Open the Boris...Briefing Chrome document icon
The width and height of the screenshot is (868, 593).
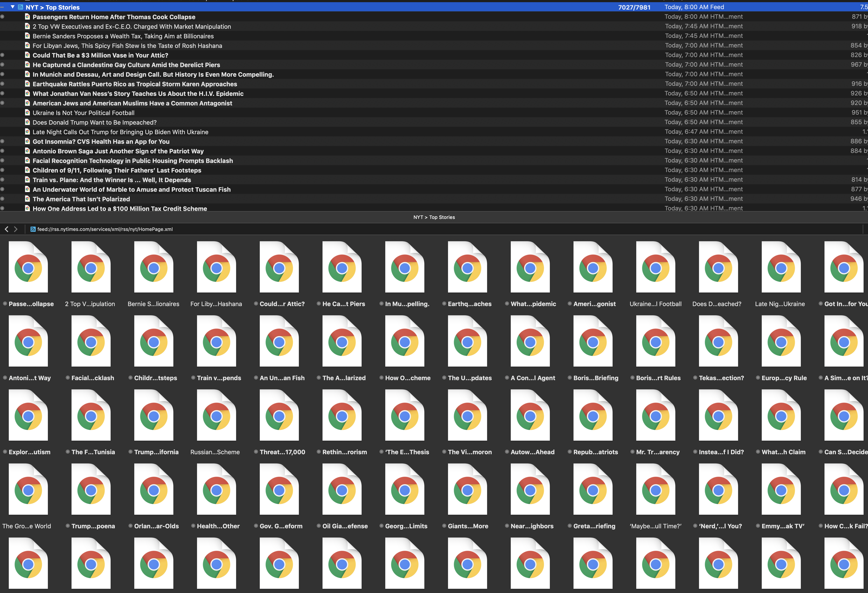pos(593,341)
